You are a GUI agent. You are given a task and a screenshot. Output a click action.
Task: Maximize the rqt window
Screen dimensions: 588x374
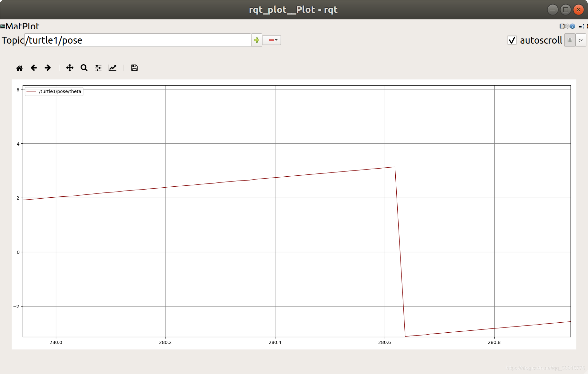tap(565, 10)
